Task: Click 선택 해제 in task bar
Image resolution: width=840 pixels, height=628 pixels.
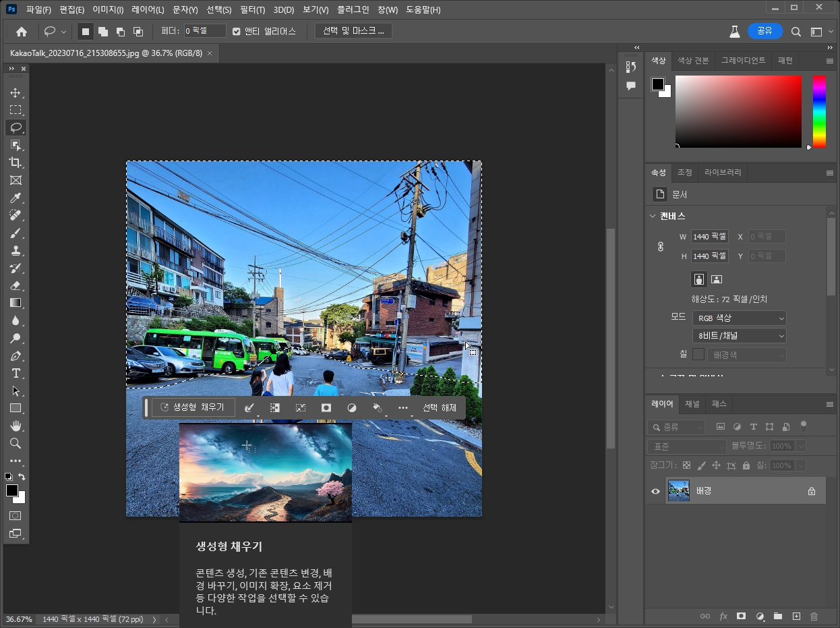Action: [440, 407]
